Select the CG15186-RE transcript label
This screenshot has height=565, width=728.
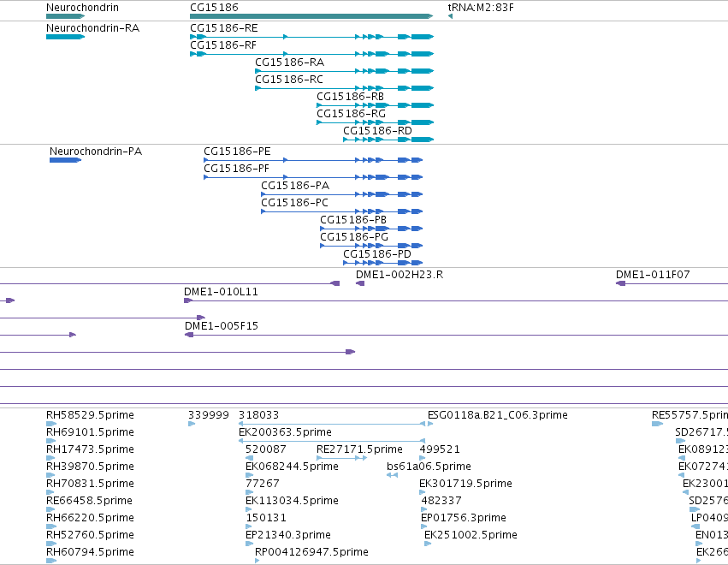click(224, 28)
